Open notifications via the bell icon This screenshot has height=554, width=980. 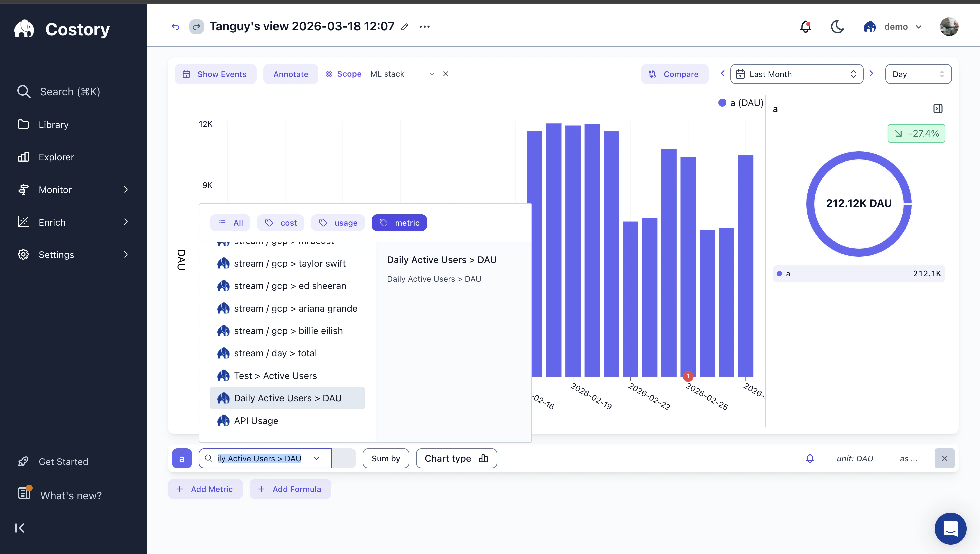[x=805, y=26]
